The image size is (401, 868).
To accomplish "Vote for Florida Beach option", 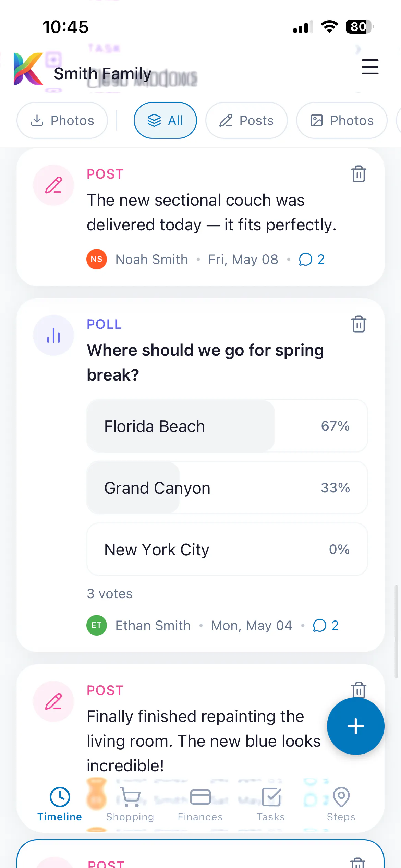I will click(x=227, y=426).
